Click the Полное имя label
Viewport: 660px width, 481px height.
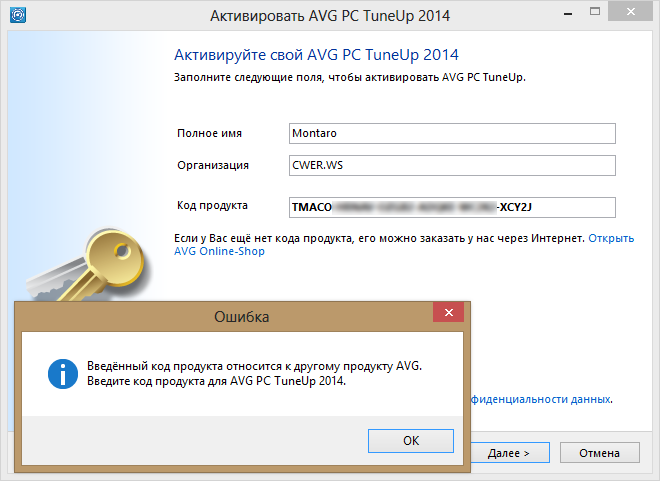(x=210, y=133)
